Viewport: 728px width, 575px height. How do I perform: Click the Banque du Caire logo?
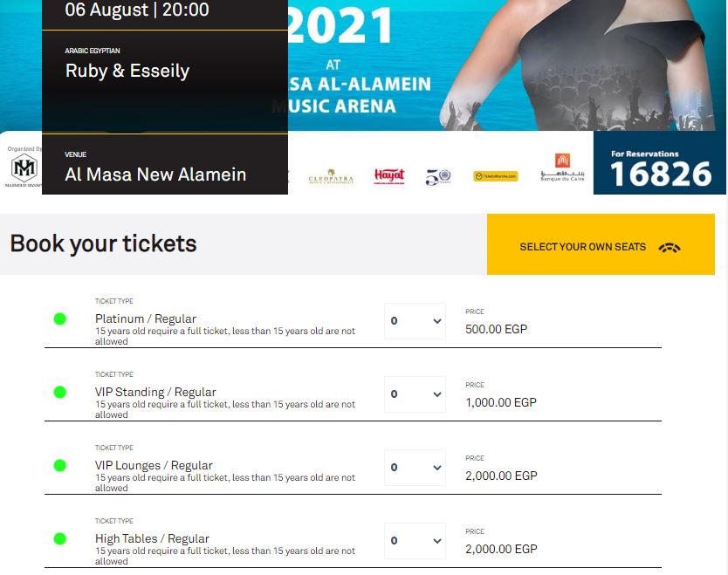[562, 168]
